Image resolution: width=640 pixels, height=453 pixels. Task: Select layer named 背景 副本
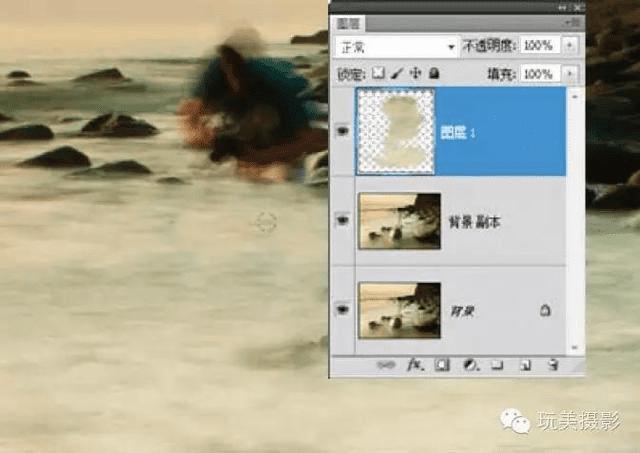(474, 222)
